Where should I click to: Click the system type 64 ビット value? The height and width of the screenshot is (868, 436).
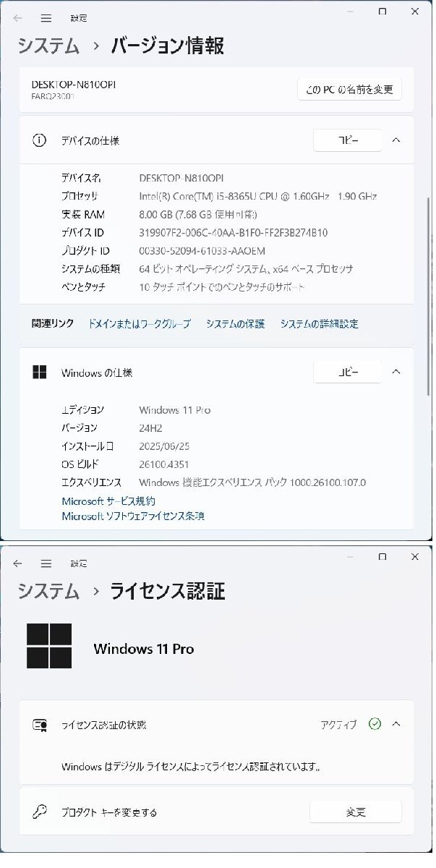point(246,268)
